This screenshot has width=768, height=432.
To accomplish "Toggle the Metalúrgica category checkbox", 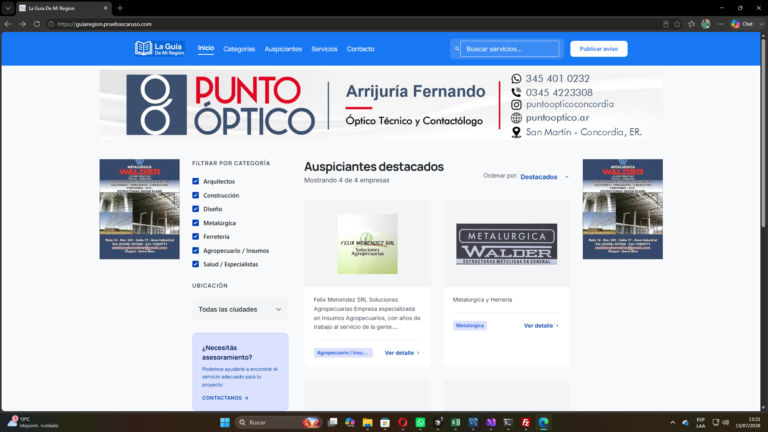I will (x=195, y=223).
